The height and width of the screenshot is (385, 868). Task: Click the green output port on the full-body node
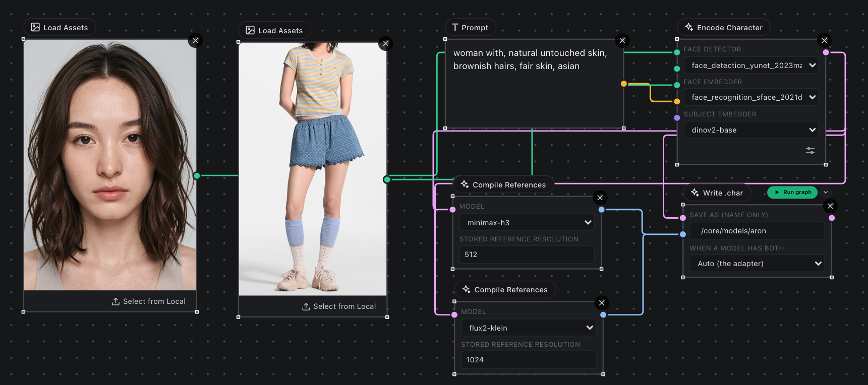387,179
